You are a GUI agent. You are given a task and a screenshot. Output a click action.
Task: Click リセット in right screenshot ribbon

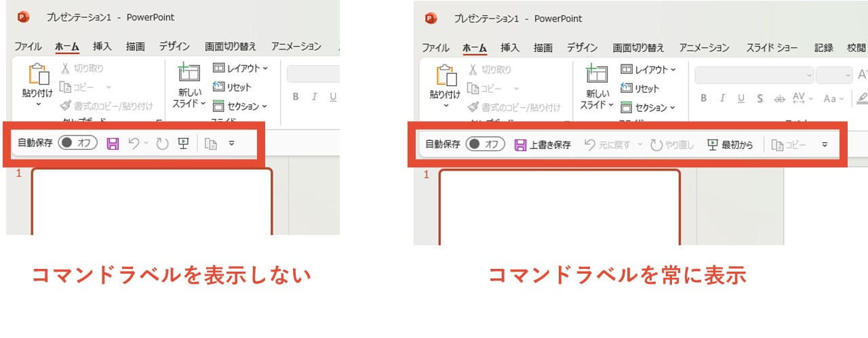[x=639, y=89]
